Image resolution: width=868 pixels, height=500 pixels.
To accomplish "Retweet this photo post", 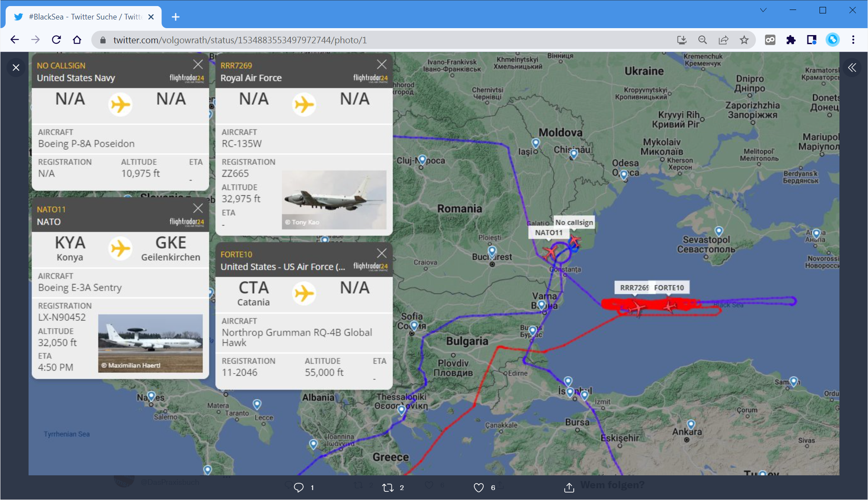I will tap(388, 487).
